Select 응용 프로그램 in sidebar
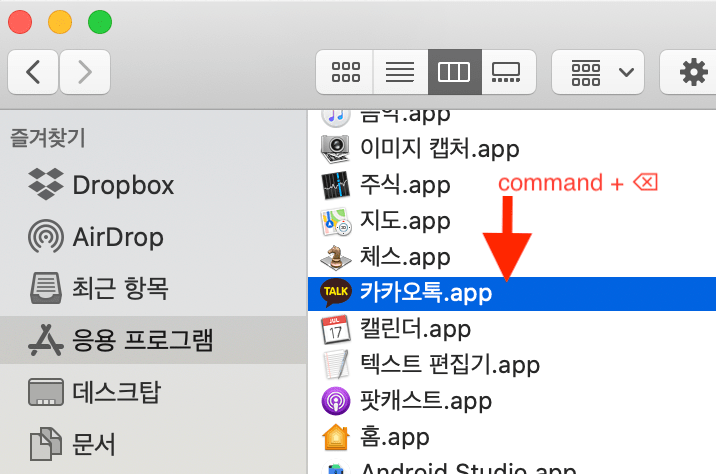Image resolution: width=716 pixels, height=474 pixels. (142, 340)
